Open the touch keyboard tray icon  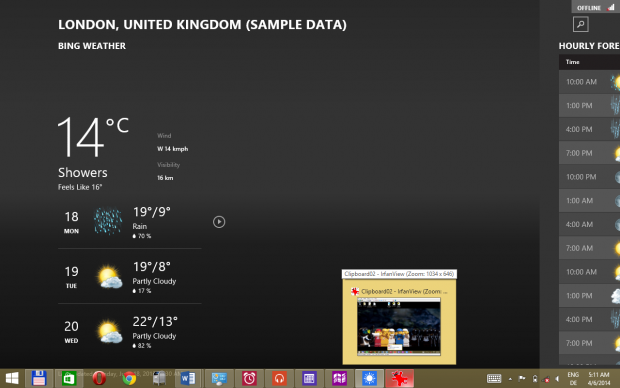(494, 379)
